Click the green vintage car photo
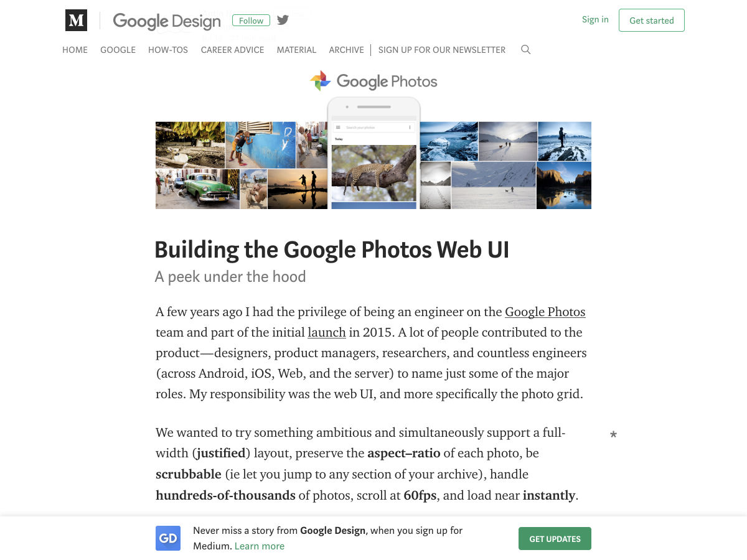This screenshot has width=747, height=560. [x=197, y=189]
